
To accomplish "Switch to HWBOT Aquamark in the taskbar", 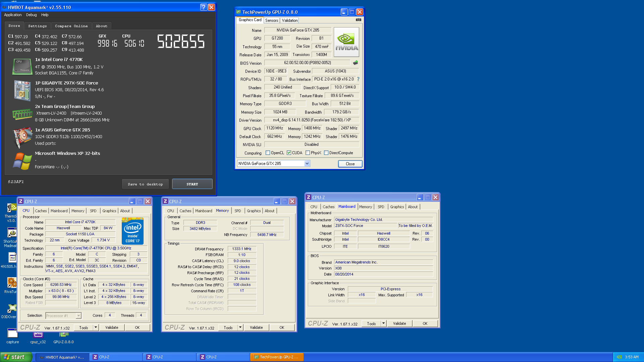I will pyautogui.click(x=62, y=357).
